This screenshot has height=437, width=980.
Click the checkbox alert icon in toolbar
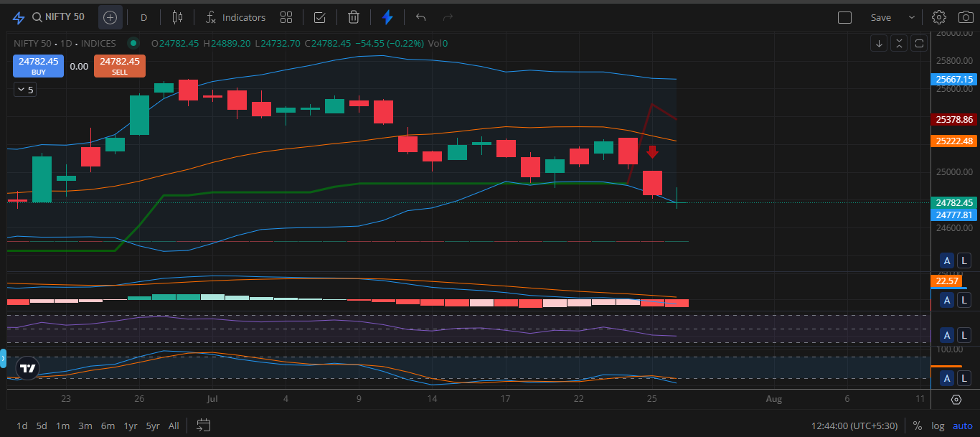click(320, 17)
